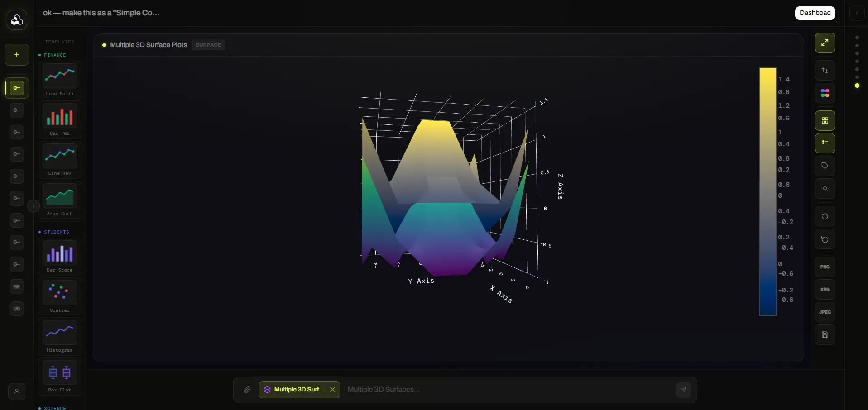Select the Area Cash template
This screenshot has width=868, height=410.
[x=60, y=200]
